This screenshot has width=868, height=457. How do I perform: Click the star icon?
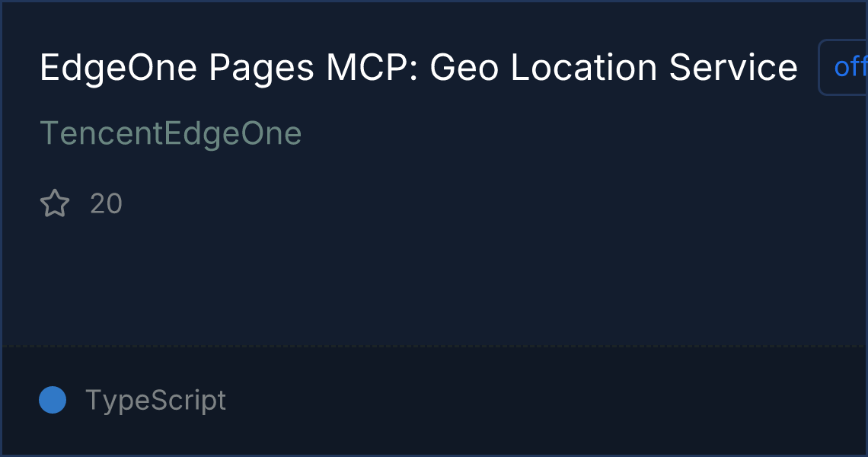tap(55, 204)
